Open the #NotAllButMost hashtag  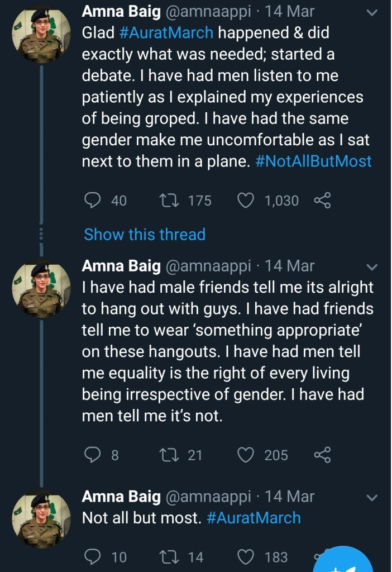[x=313, y=161]
